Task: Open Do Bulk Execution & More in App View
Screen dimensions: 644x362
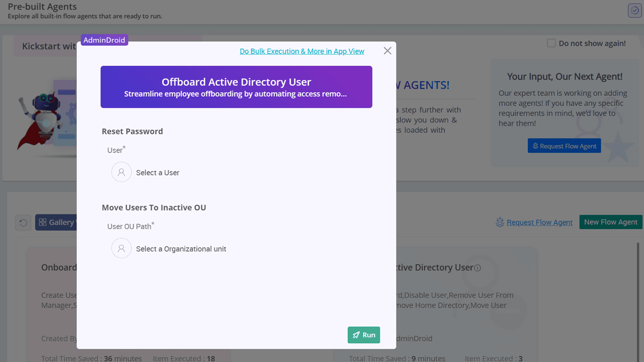Action: pos(302,51)
